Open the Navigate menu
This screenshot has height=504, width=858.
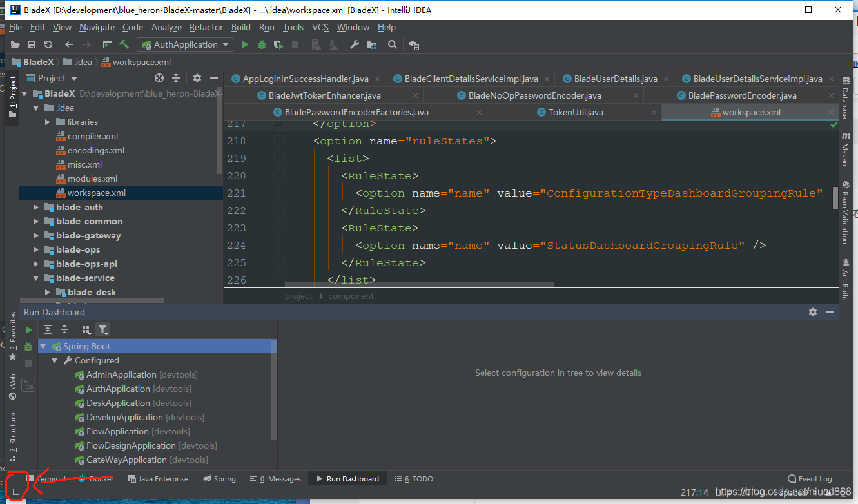97,27
